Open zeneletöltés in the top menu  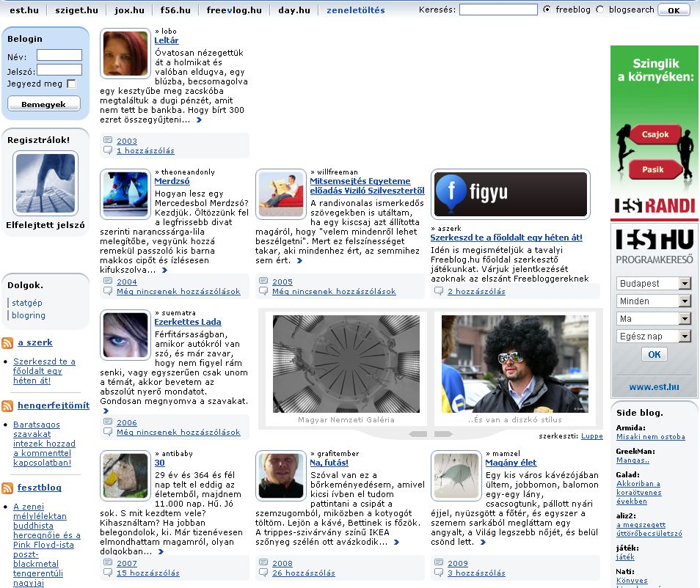click(x=357, y=10)
